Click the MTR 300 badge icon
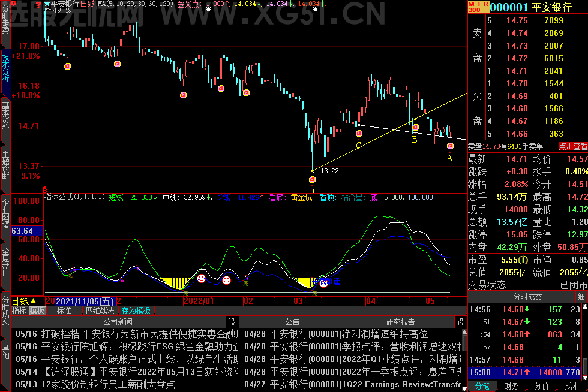This screenshot has width=588, height=392. [x=478, y=7]
